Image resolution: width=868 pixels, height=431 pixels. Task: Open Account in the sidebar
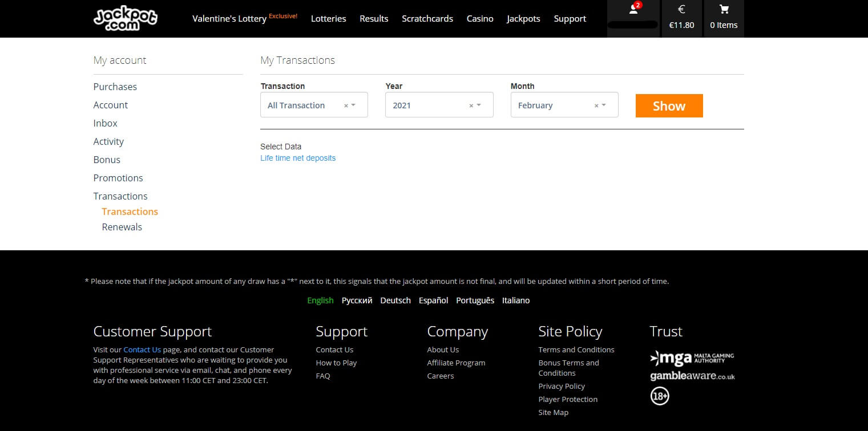111,105
